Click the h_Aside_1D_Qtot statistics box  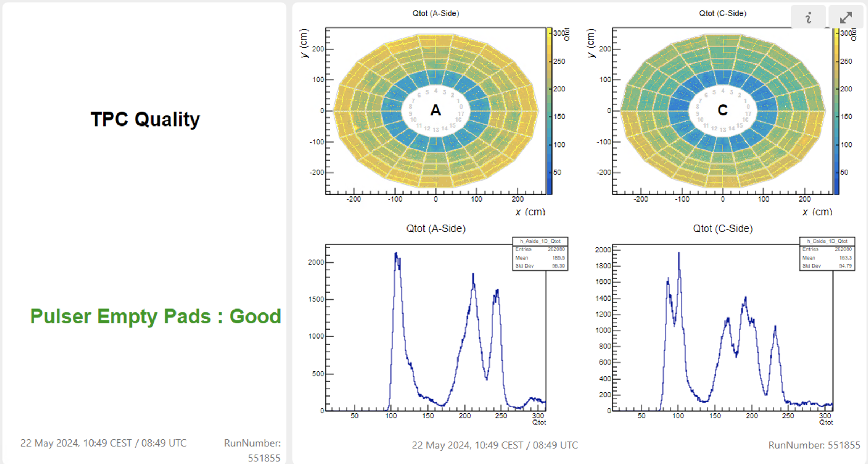pyautogui.click(x=540, y=254)
